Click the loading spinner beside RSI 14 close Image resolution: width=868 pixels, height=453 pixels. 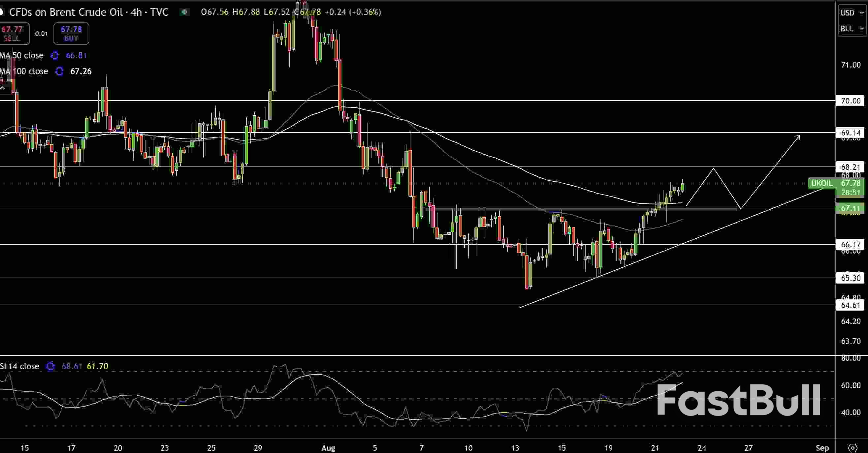[x=50, y=366]
